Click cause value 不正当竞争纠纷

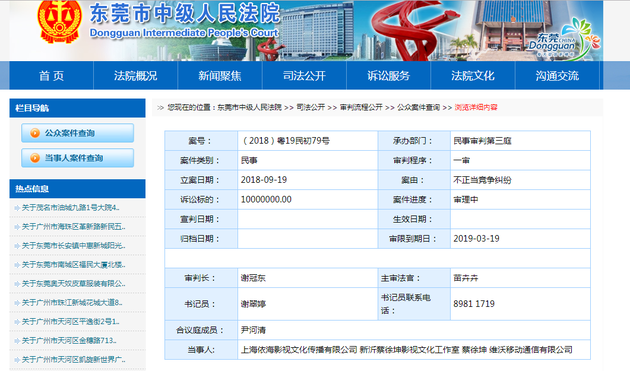pyautogui.click(x=483, y=180)
